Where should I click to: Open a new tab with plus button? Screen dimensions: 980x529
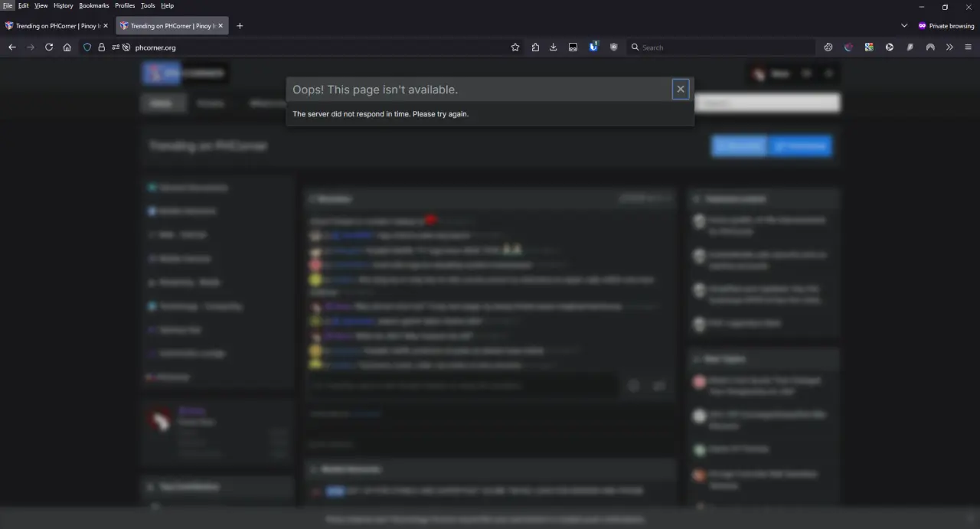point(240,26)
